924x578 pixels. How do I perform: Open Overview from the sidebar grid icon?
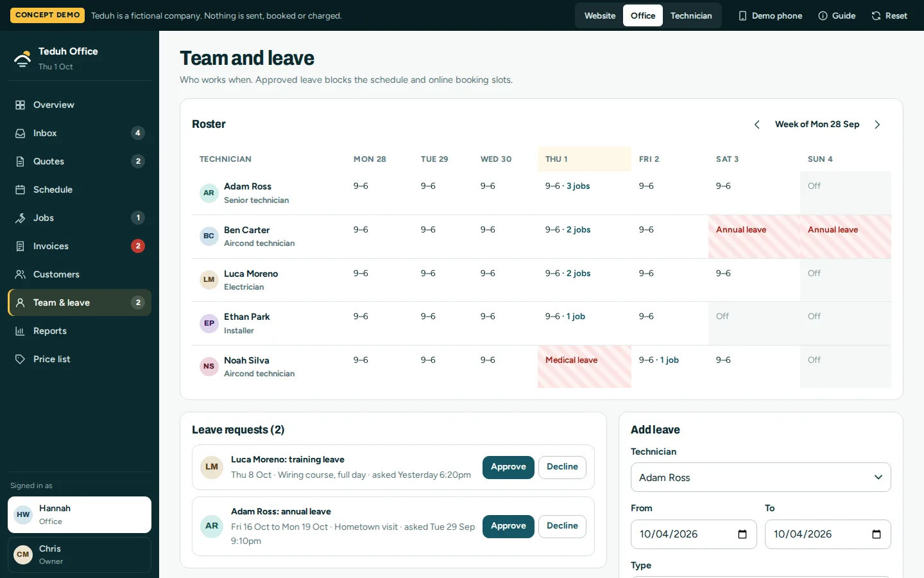coord(21,105)
